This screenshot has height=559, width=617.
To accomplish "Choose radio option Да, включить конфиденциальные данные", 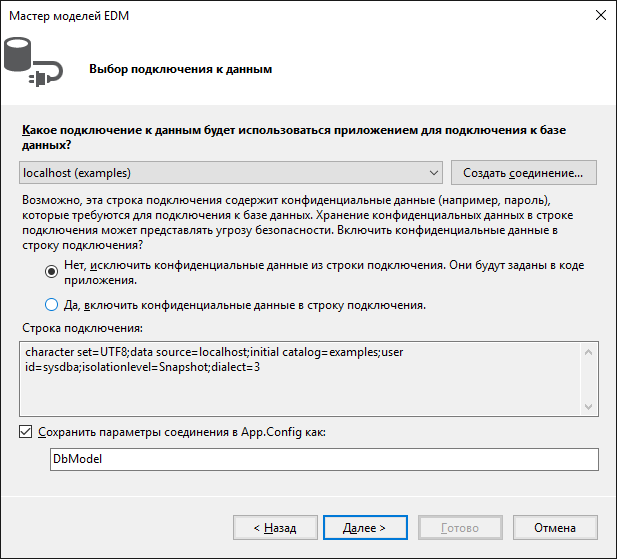I will click(52, 305).
